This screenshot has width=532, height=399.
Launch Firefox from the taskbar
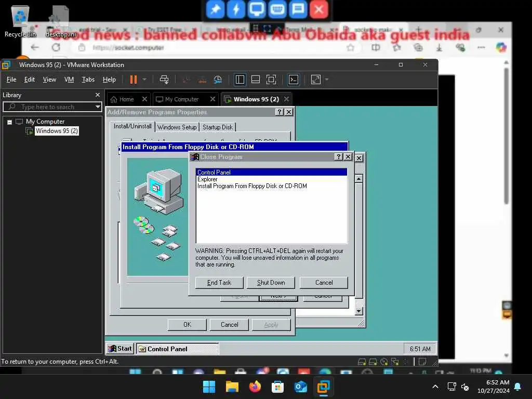(255, 387)
